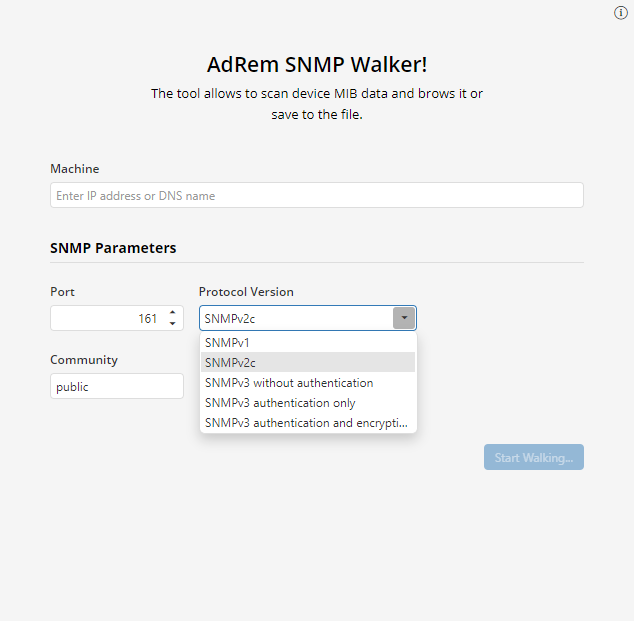Click the SNMP Parameters section heading
634x621 pixels.
(x=113, y=248)
